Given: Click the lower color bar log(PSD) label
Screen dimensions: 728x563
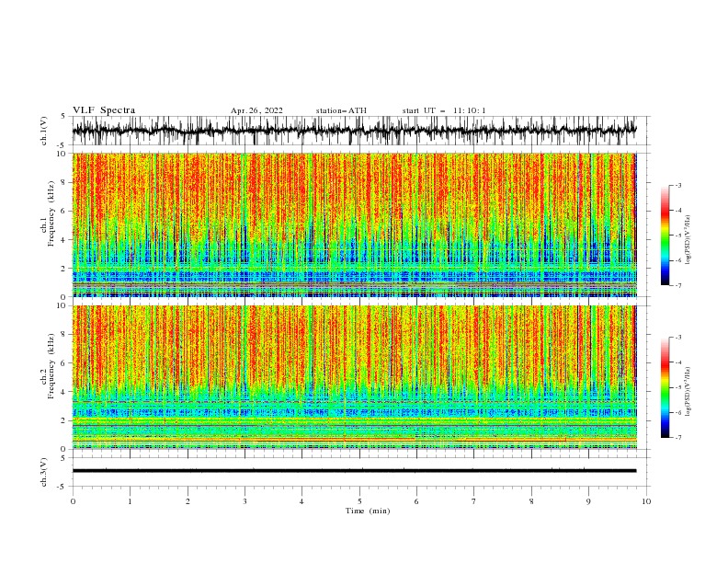Looking at the screenshot, I should [688, 392].
